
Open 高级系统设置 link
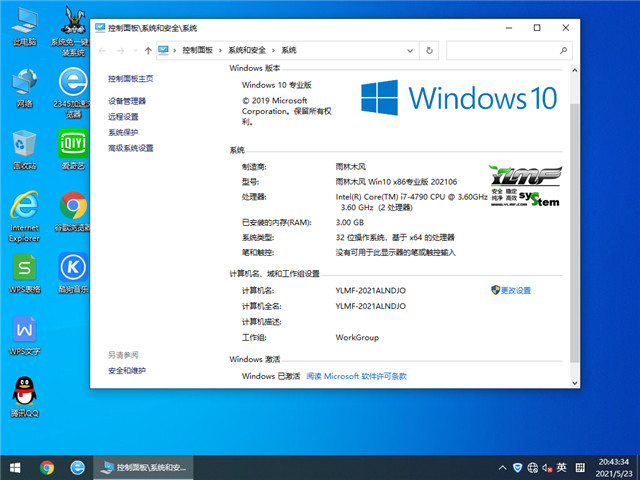[x=131, y=148]
